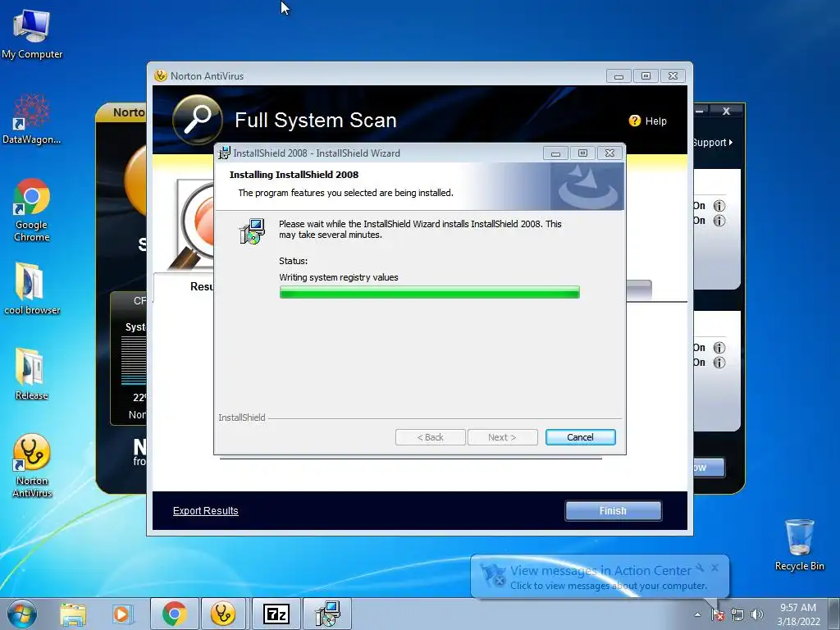Open the DataWagon desktop shortcut
The height and width of the screenshot is (630, 840).
pyautogui.click(x=32, y=119)
